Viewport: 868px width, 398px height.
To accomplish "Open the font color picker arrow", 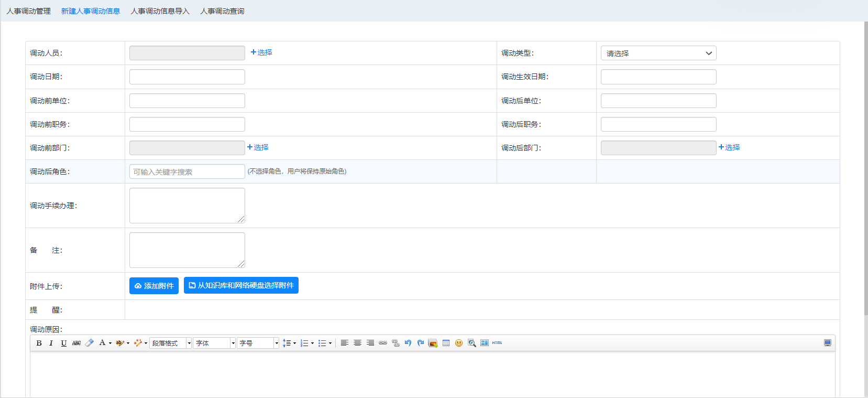I will click(110, 343).
